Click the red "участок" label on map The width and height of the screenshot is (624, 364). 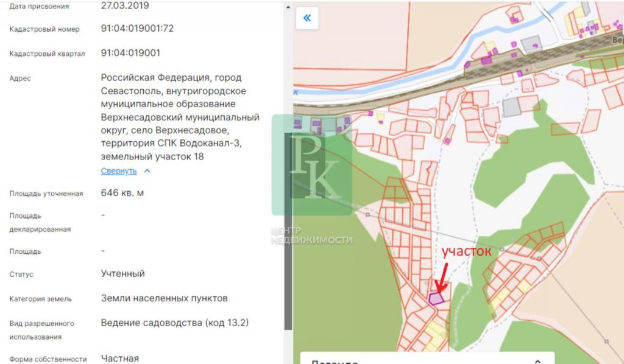click(x=466, y=251)
